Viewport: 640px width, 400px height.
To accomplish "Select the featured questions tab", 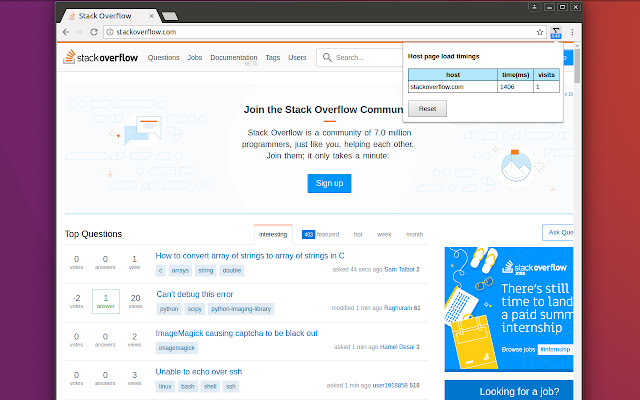I will pos(320,234).
